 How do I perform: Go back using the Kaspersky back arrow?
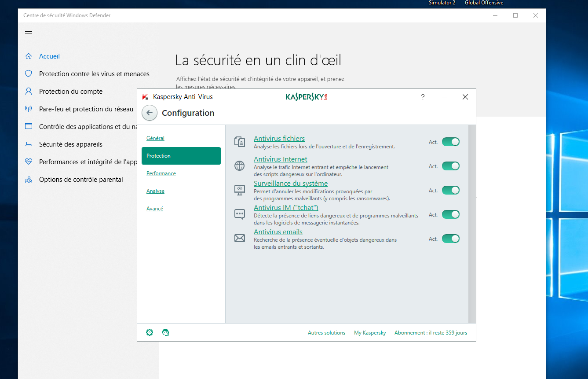pyautogui.click(x=150, y=113)
